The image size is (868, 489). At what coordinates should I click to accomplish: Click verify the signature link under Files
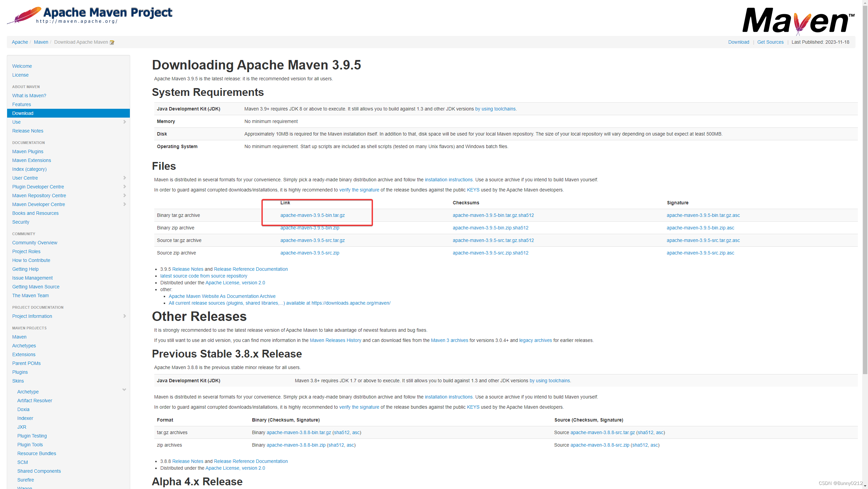359,190
